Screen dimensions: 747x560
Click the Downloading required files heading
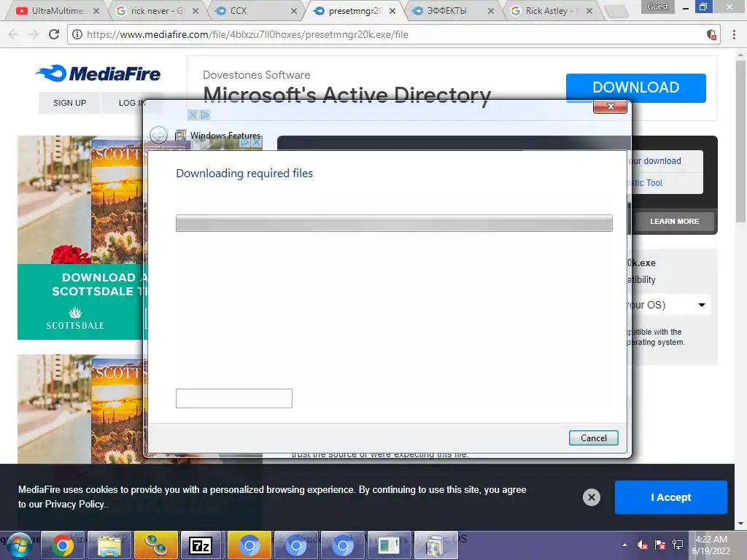[244, 174]
